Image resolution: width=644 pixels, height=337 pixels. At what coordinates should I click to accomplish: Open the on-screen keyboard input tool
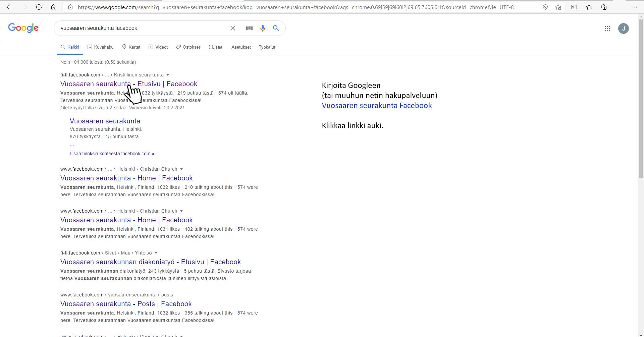pos(249,28)
